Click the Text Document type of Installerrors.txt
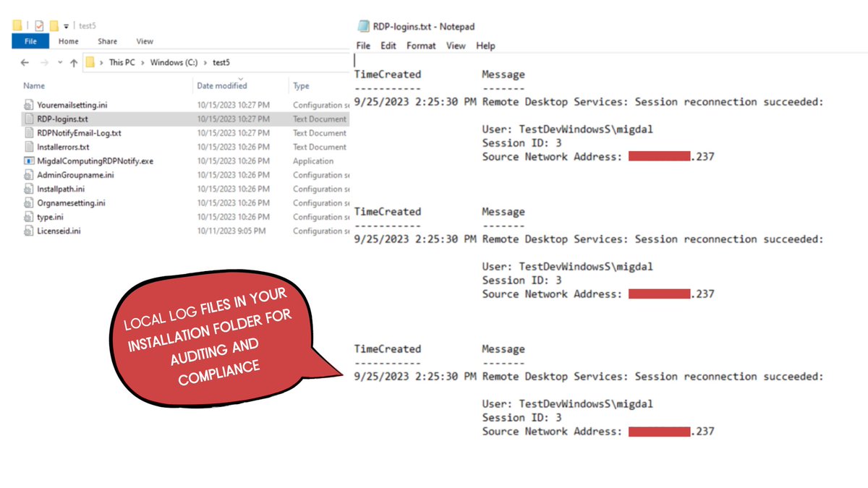Viewport: 868px width, 488px height. tap(319, 147)
